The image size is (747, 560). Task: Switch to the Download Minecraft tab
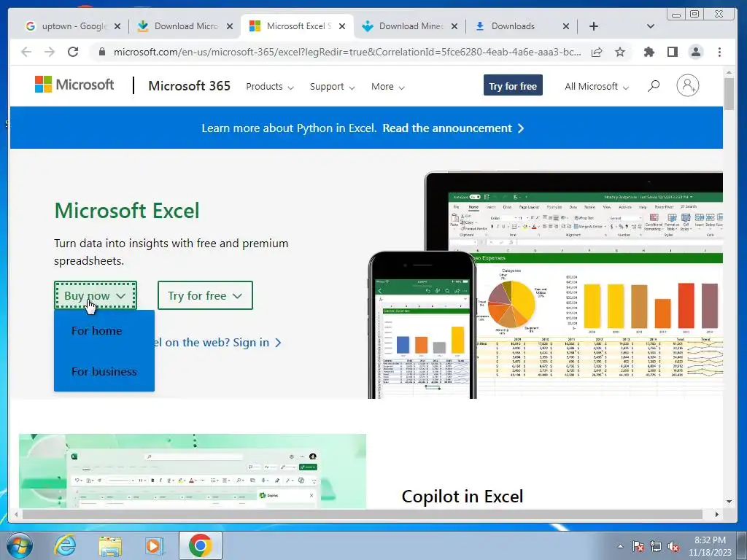(x=411, y=26)
